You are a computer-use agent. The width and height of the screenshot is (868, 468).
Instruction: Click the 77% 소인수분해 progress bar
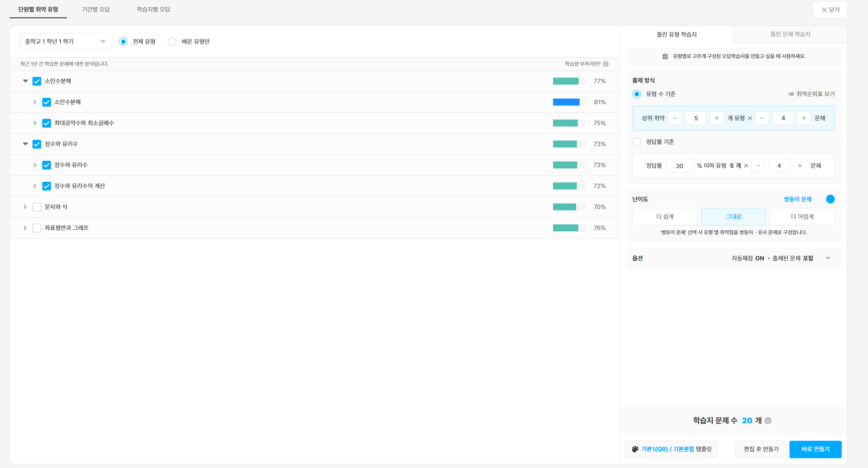(569, 81)
